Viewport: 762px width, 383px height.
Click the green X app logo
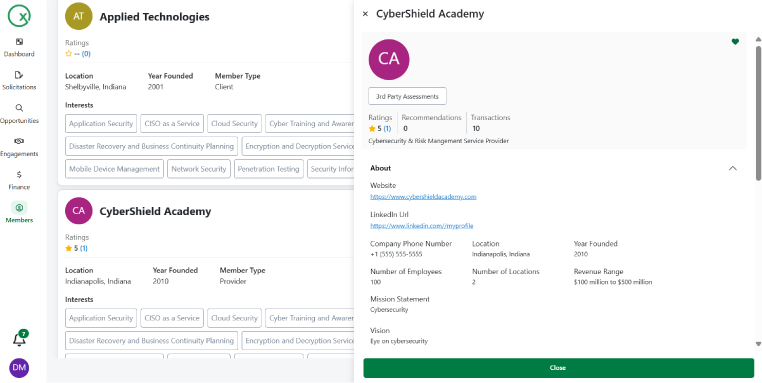19,16
